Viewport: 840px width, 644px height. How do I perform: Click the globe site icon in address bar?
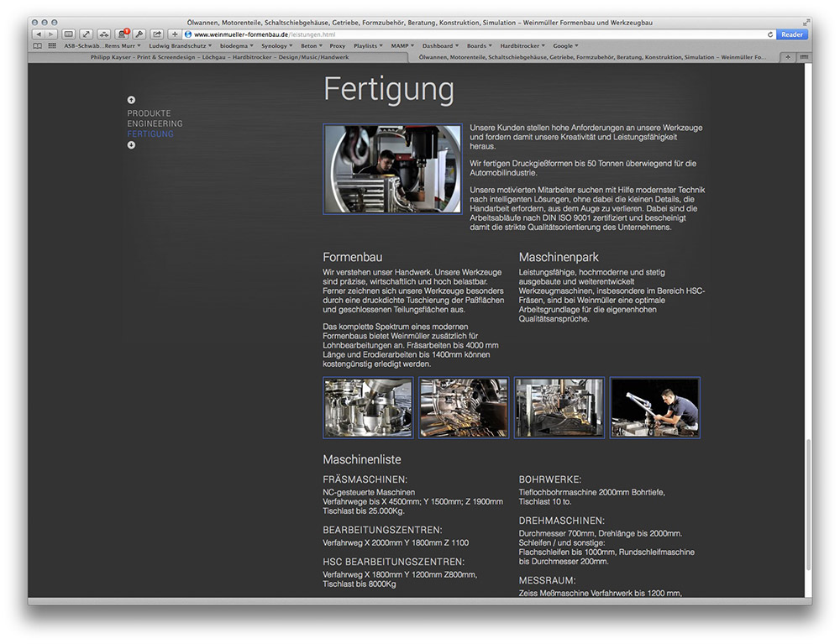pyautogui.click(x=188, y=34)
